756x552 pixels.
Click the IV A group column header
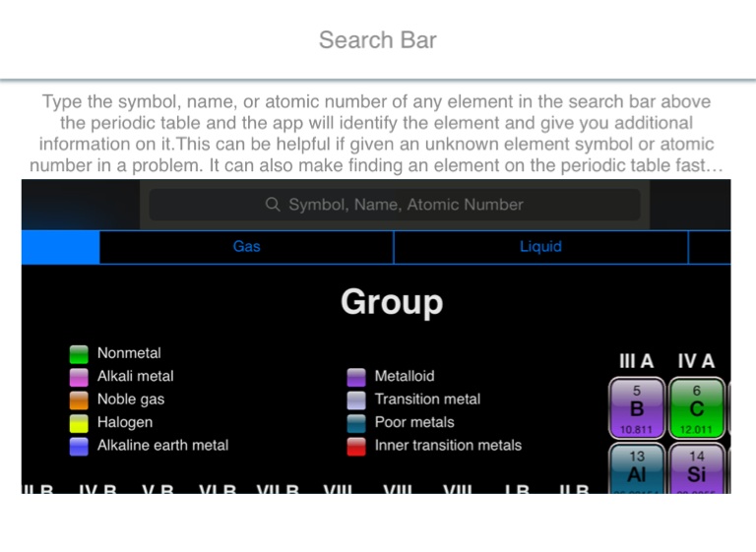[x=696, y=362]
